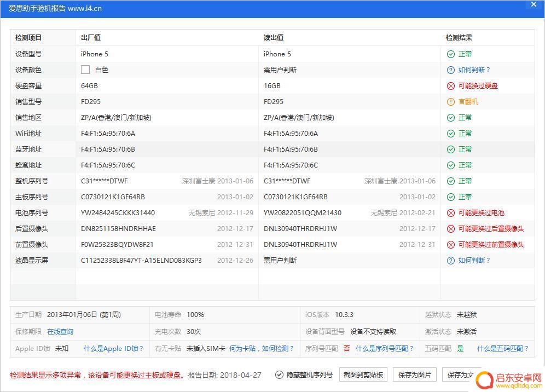The height and width of the screenshot is (392, 545).
Task: Select factory mainboard serial C0730121K1GF64RB
Action: (x=113, y=197)
